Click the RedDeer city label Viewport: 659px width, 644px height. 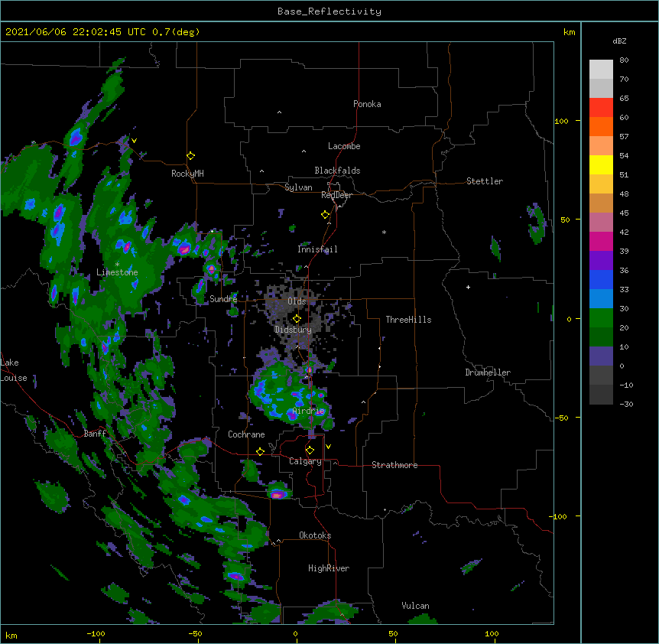coord(336,195)
